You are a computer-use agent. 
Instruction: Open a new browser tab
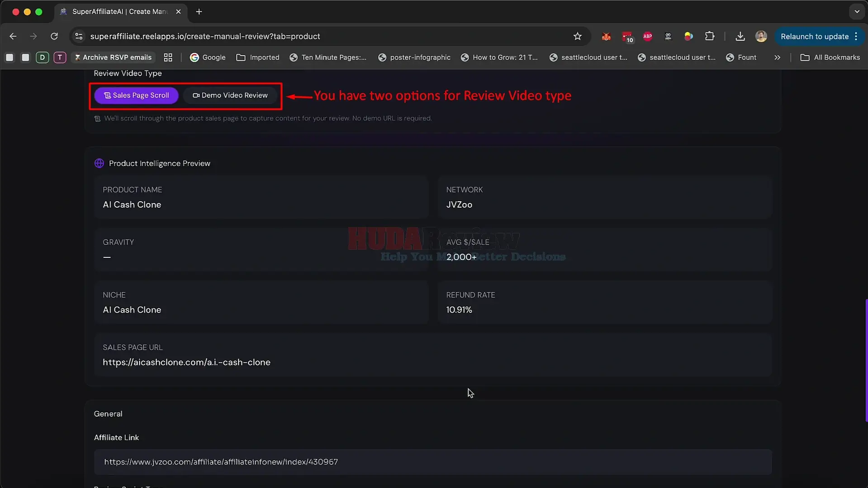coord(199,12)
